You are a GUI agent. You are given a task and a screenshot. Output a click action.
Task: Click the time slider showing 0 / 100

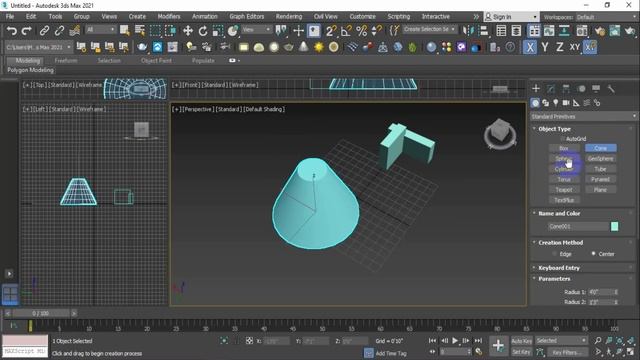41,313
